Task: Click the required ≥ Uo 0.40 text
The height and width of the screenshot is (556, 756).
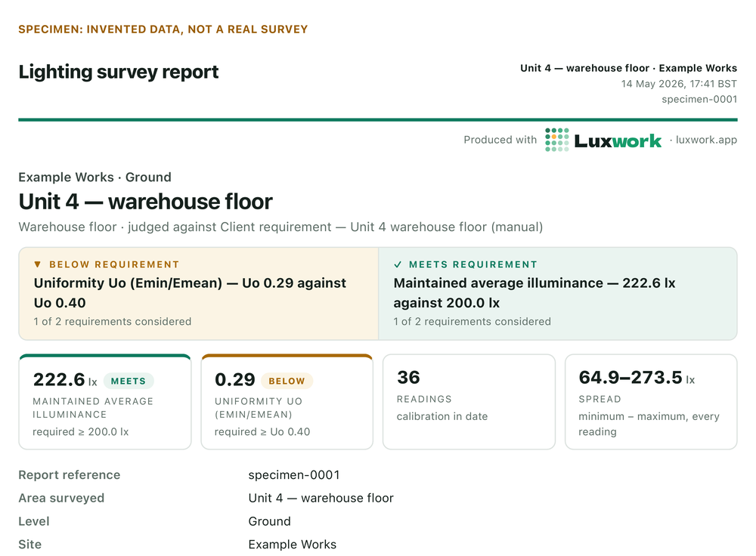Action: 262,431
